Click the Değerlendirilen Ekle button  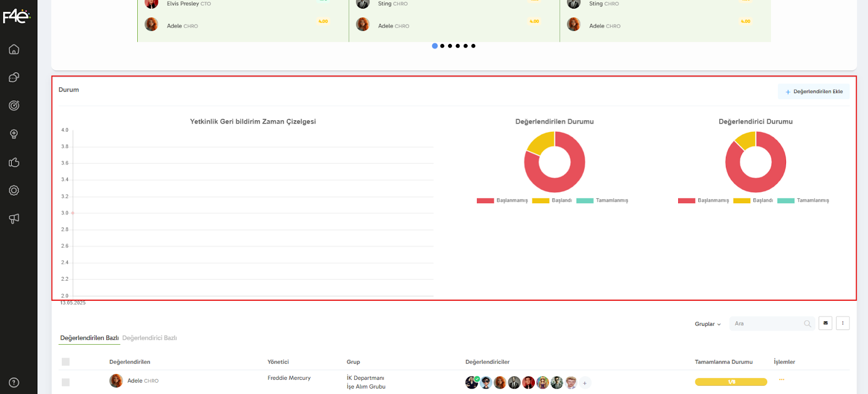point(814,92)
